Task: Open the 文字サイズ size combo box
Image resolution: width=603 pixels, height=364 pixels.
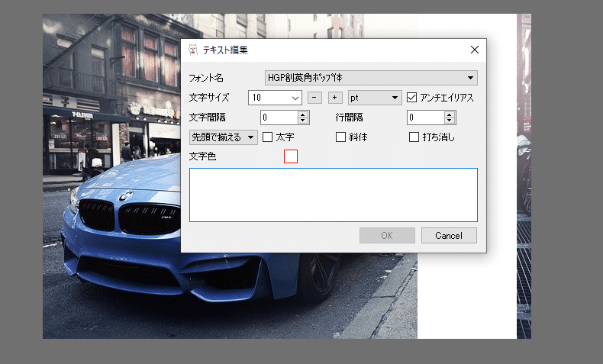Action: [275, 98]
